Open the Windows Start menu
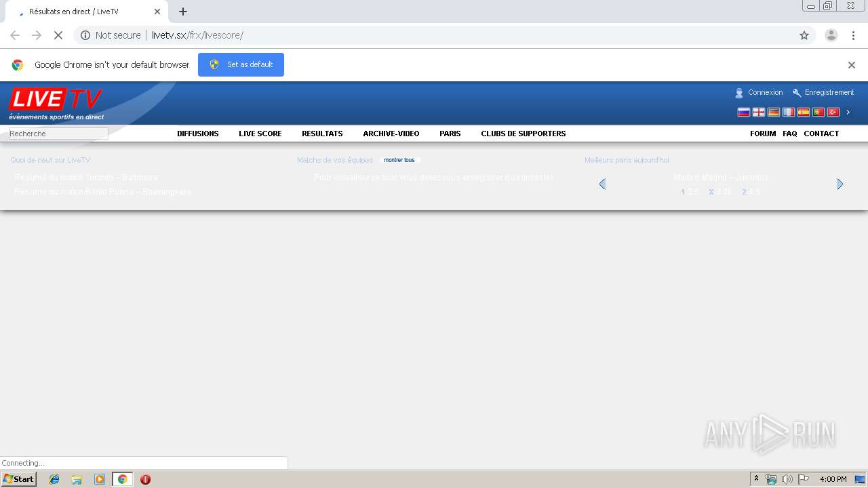This screenshot has height=488, width=868. pyautogui.click(x=19, y=479)
